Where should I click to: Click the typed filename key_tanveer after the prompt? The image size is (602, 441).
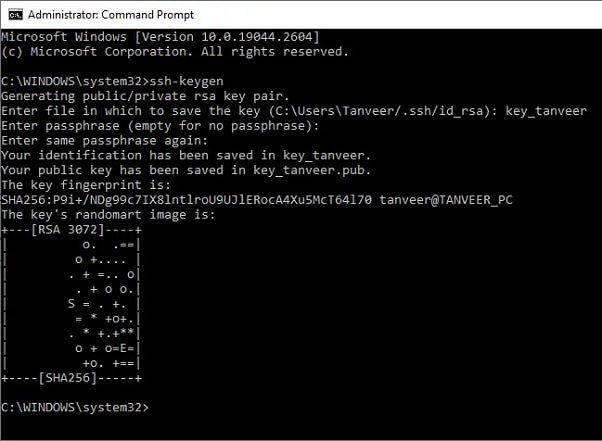tap(546, 111)
